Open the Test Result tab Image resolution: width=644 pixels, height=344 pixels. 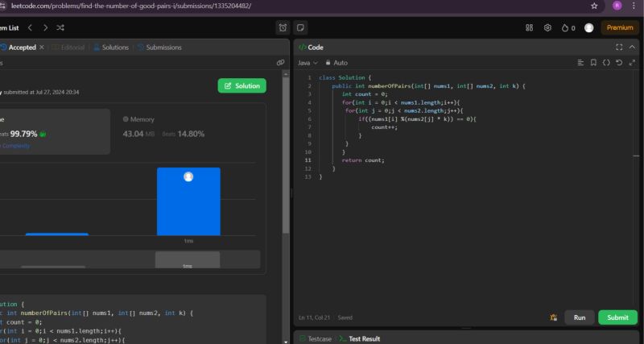click(x=359, y=339)
